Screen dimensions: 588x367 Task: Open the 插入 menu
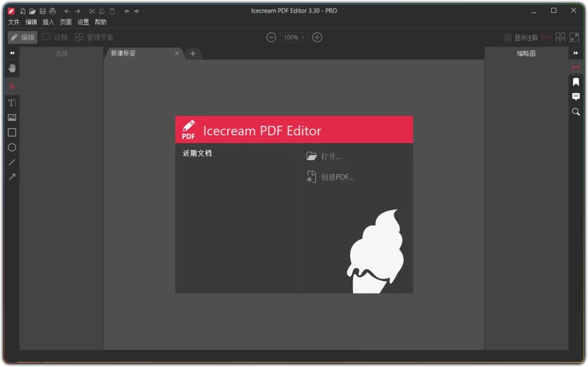(49, 22)
